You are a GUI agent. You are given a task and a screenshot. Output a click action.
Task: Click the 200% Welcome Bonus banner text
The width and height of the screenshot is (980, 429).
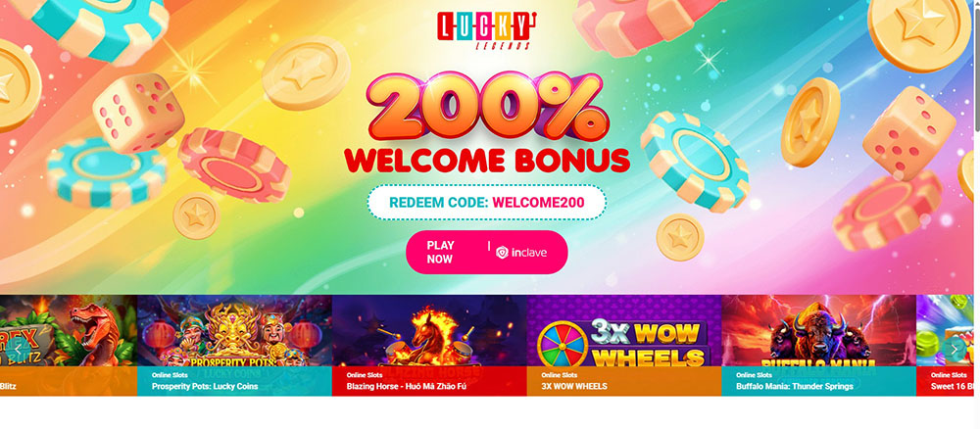(x=487, y=123)
